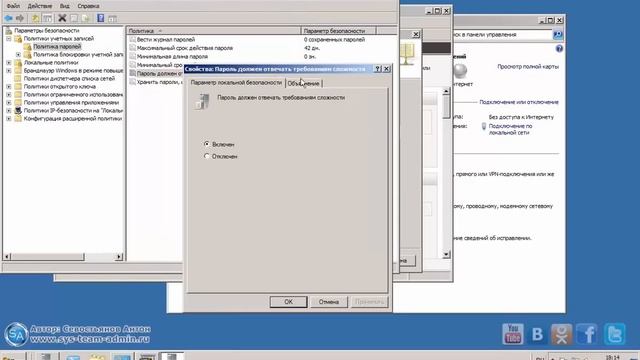640x360 pixels.
Task: Click the question mark button in Свойства title bar
Action: tap(378, 69)
